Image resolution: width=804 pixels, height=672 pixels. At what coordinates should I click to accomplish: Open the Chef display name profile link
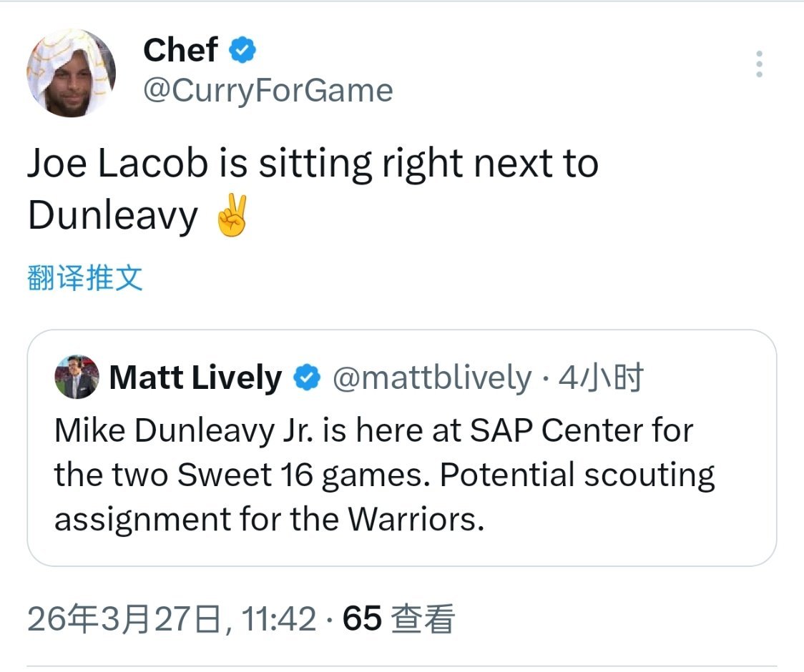[x=180, y=50]
